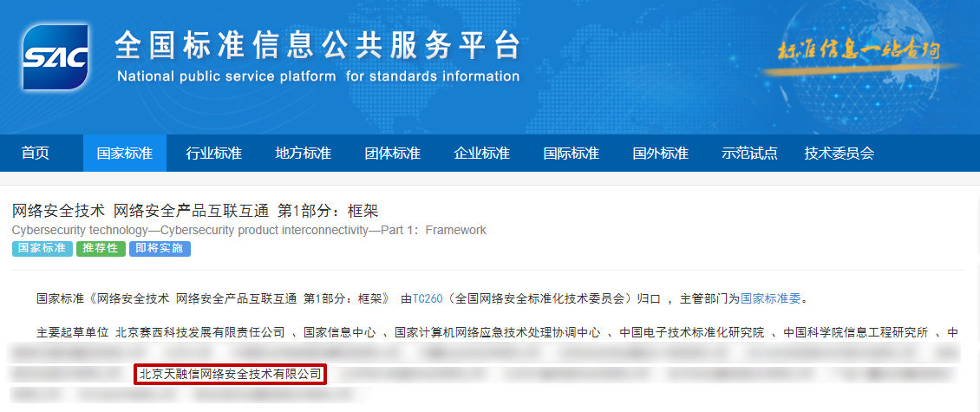
Task: Click the highlighted 北京天融信网络安全技术有限公司 text
Action: click(230, 375)
